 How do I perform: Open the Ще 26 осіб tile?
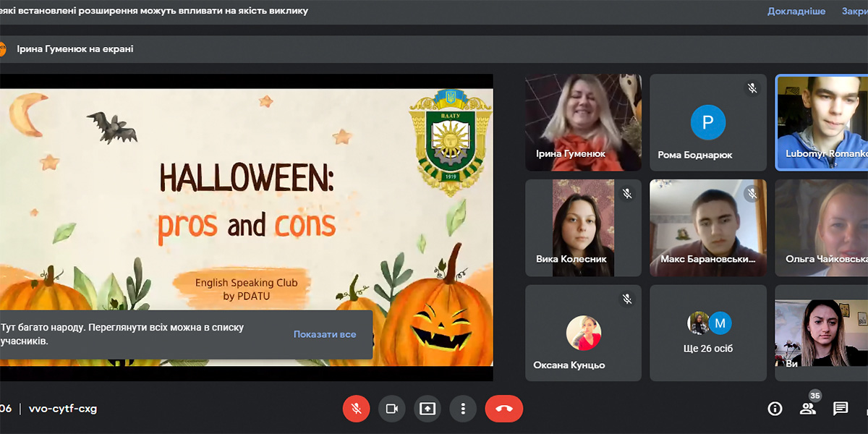point(707,333)
